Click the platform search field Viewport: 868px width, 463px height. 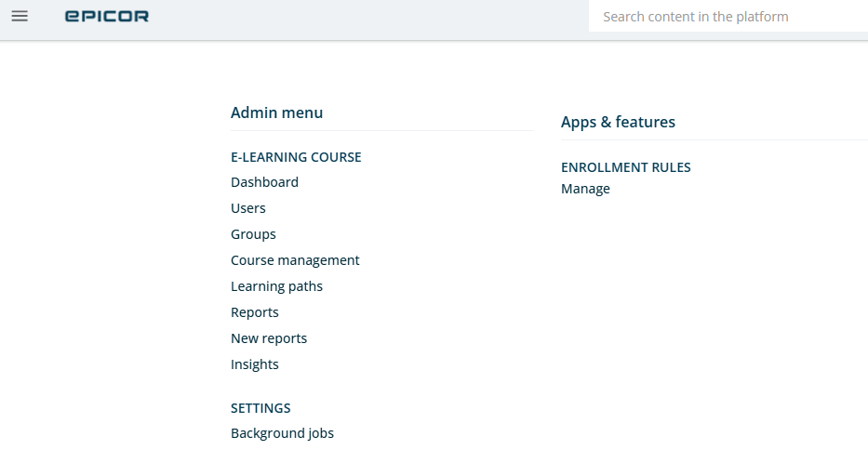(x=726, y=17)
